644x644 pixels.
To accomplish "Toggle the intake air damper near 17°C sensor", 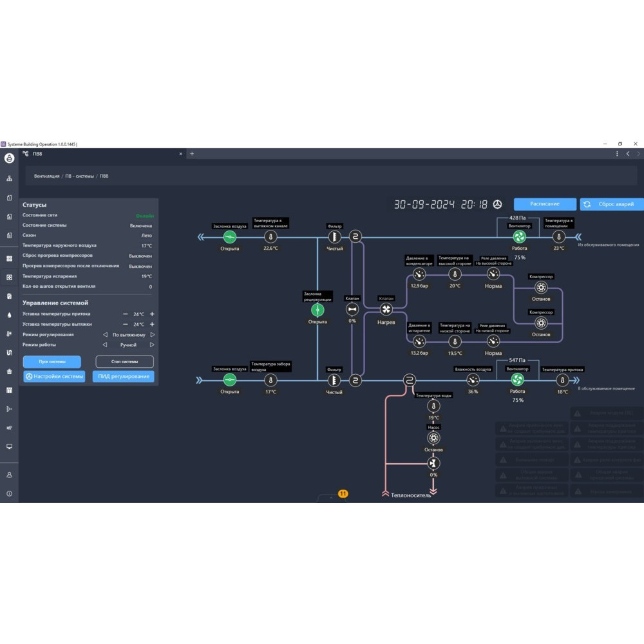I will tap(230, 380).
